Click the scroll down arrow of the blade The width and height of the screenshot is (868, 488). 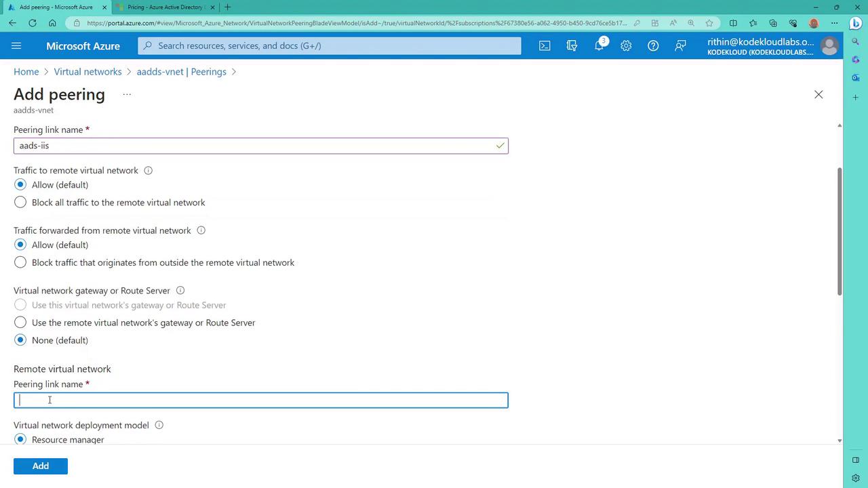pyautogui.click(x=840, y=441)
